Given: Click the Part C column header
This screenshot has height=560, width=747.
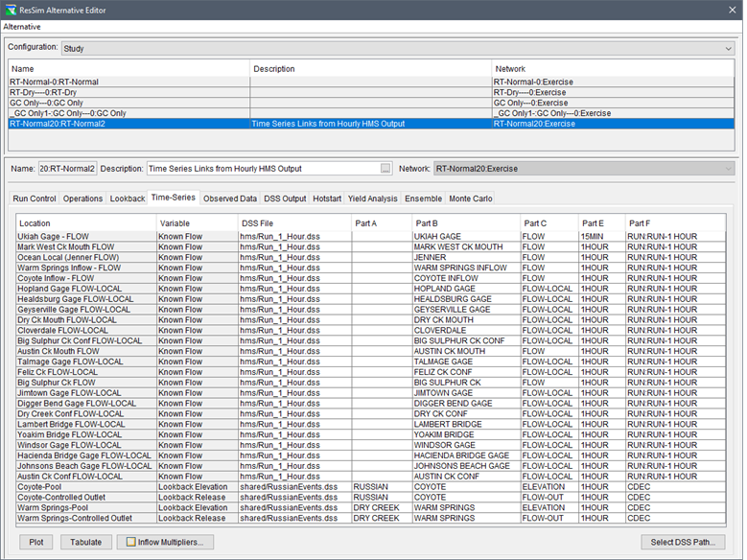Looking at the screenshot, I should tap(549, 223).
